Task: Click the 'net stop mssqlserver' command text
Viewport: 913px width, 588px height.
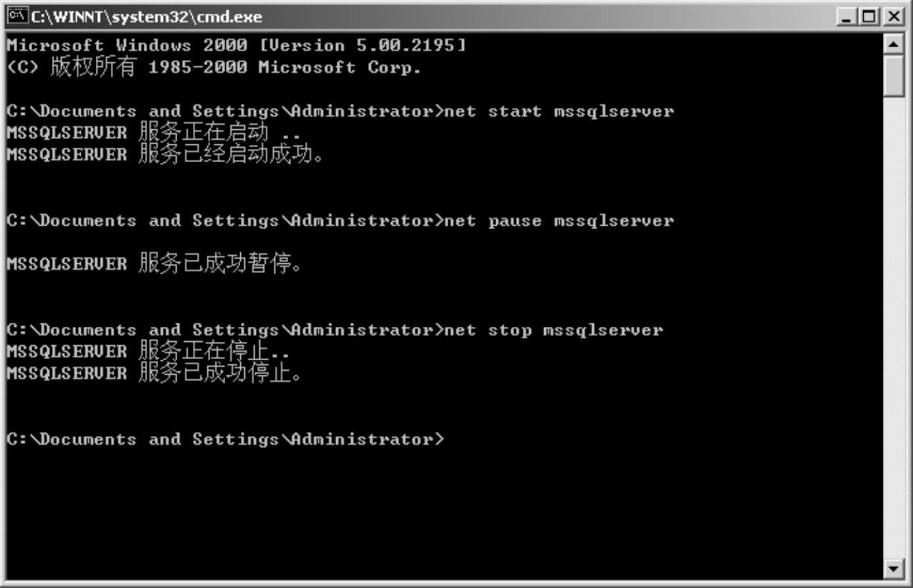Action: pos(553,329)
